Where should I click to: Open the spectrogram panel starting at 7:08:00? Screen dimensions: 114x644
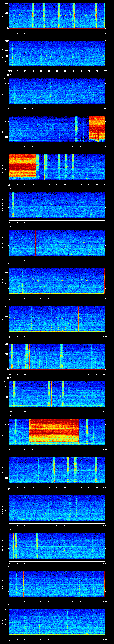(57, 280)
